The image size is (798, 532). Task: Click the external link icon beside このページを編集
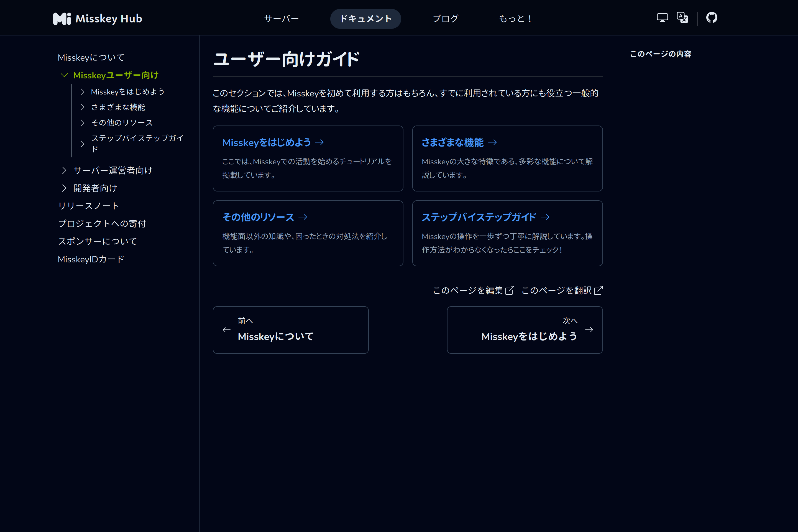coord(510,290)
